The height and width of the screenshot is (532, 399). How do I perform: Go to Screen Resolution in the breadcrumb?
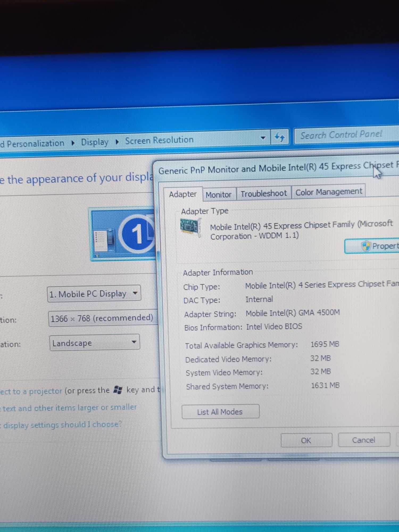point(159,140)
